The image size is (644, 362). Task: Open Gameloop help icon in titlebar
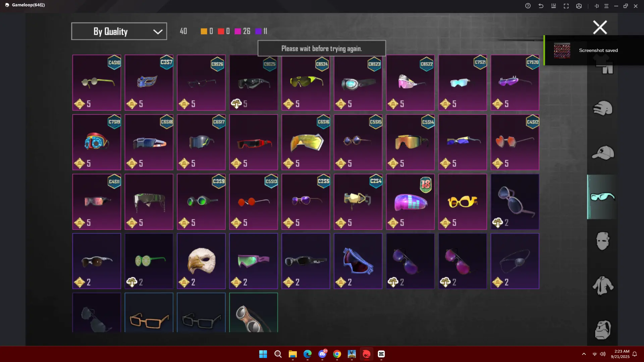[x=528, y=6]
